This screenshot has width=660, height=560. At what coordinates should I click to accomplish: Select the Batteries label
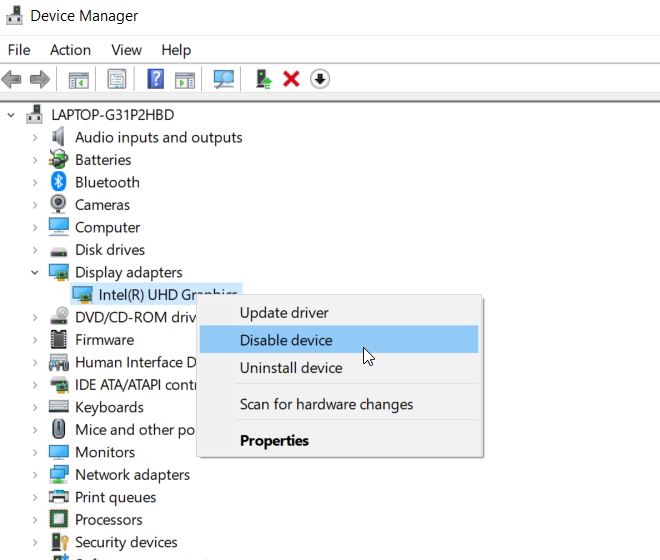103,160
